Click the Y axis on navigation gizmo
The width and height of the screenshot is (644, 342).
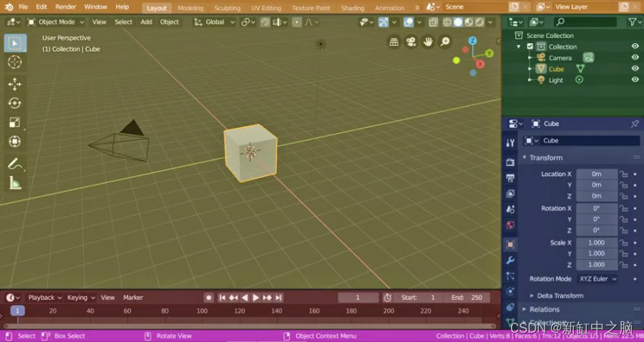click(x=489, y=54)
